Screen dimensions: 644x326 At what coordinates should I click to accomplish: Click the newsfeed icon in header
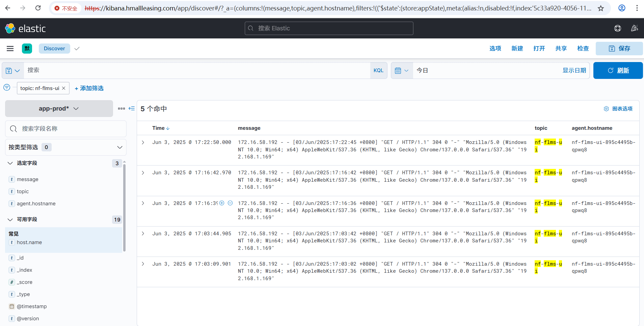634,28
